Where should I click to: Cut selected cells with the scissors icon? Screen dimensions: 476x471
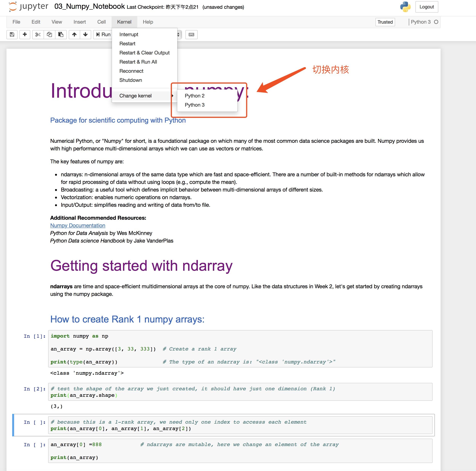click(38, 34)
